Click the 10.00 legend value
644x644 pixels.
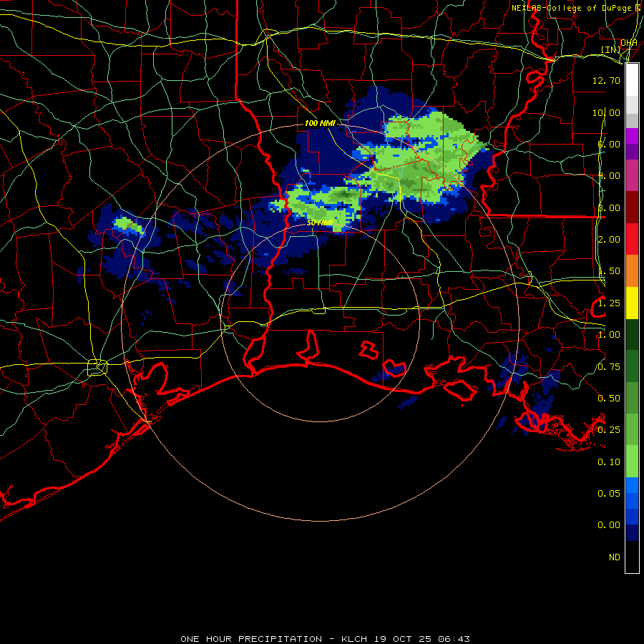(606, 112)
